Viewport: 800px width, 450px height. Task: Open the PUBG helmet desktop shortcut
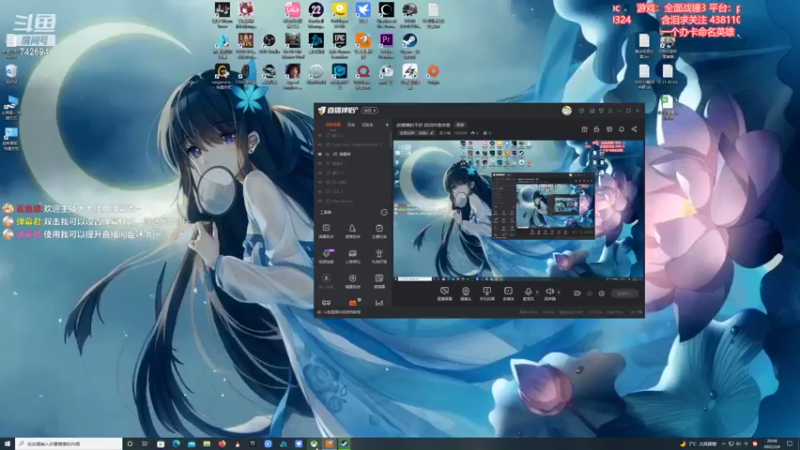(409, 14)
